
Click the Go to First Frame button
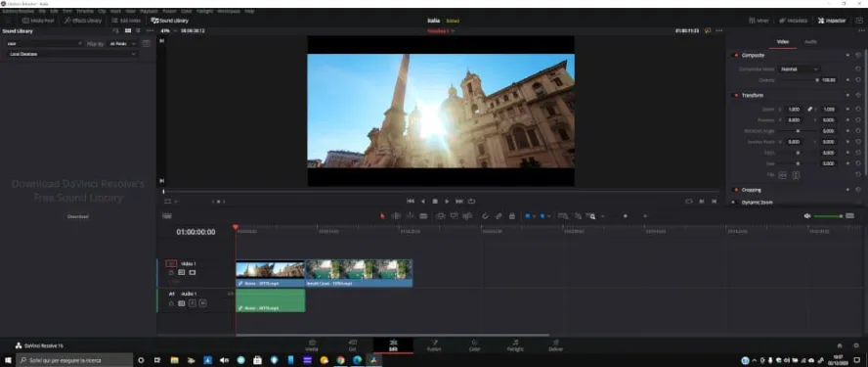pos(411,202)
